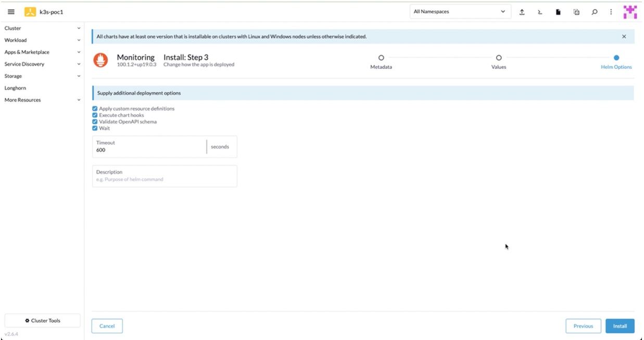
Task: Open the resource search magnifier icon
Action: (x=595, y=12)
